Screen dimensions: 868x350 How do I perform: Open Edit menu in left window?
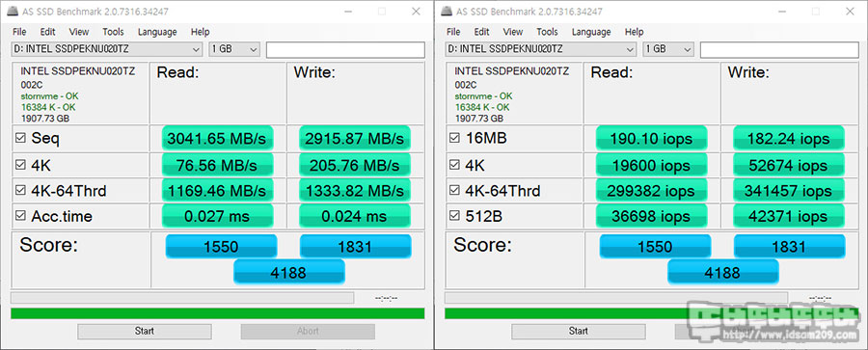point(47,32)
